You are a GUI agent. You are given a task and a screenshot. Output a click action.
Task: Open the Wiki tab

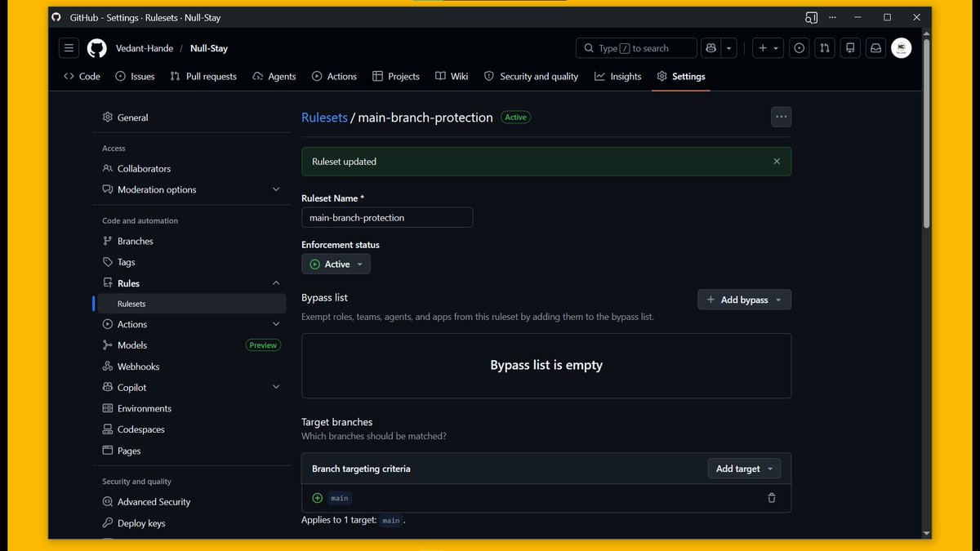(452, 76)
